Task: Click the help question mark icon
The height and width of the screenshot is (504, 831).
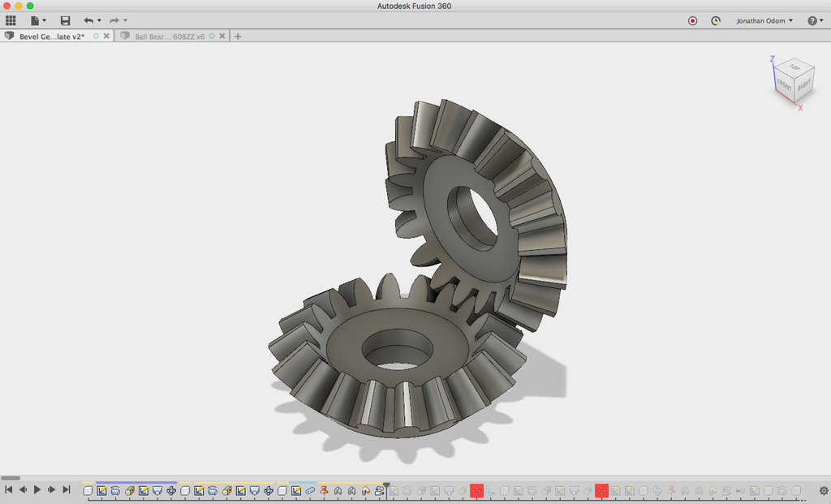Action: pyautogui.click(x=812, y=20)
